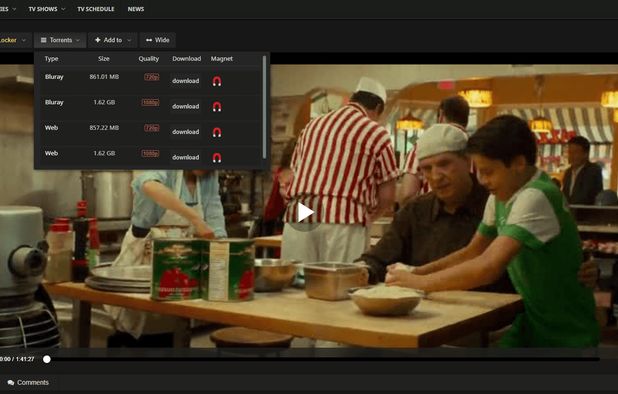Image resolution: width=618 pixels, height=394 pixels.
Task: Select the 720p quality badge for Bluray
Action: click(x=152, y=77)
